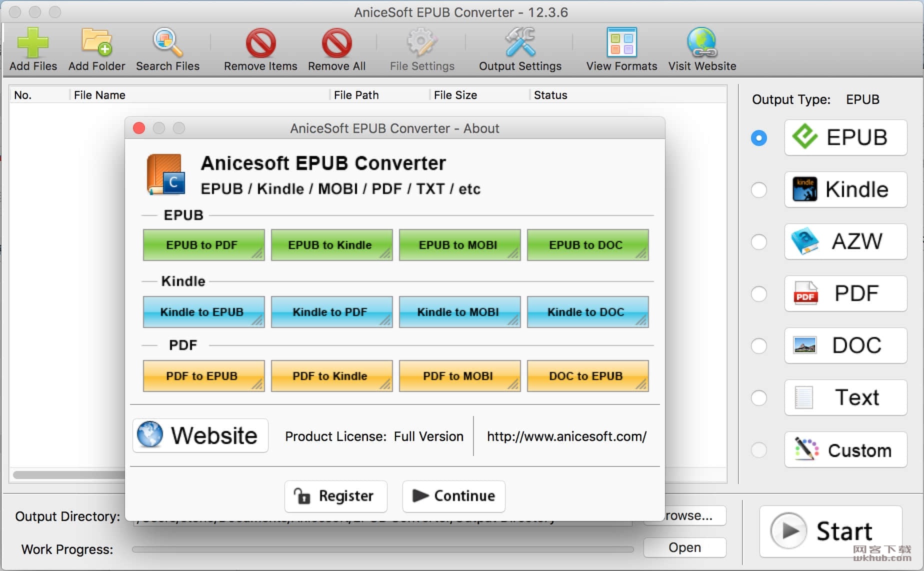This screenshot has height=571, width=924.
Task: Click the EPUB to PDF button
Action: point(203,245)
